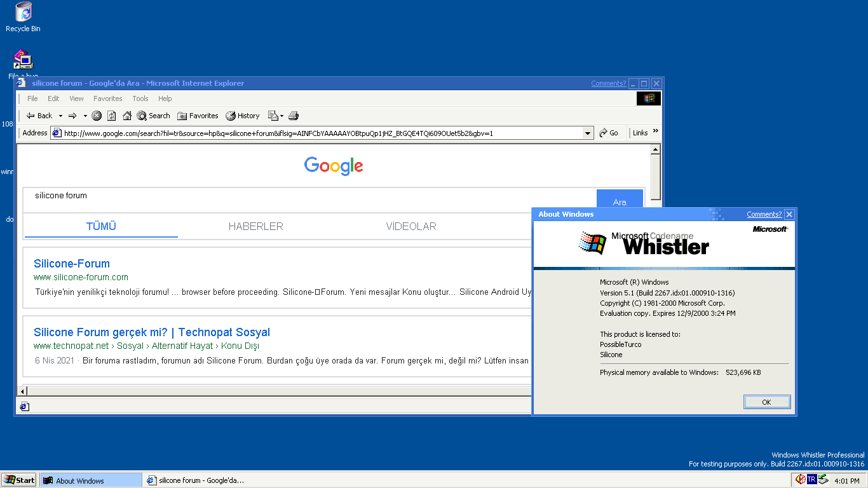This screenshot has height=488, width=868.
Task: Open the Forward history dropdown arrow
Action: pyautogui.click(x=85, y=116)
